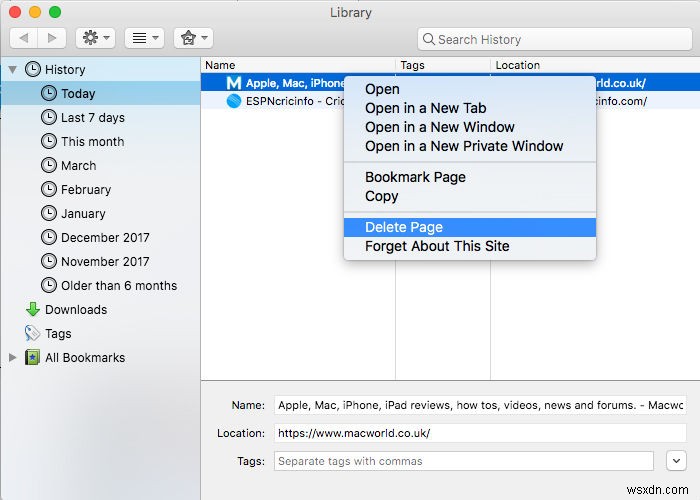Open the Organize gear menu
Image resolution: width=700 pixels, height=500 pixels.
click(96, 38)
